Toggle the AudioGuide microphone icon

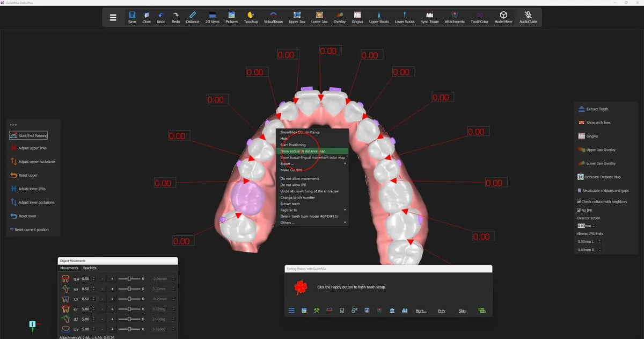[x=528, y=17]
